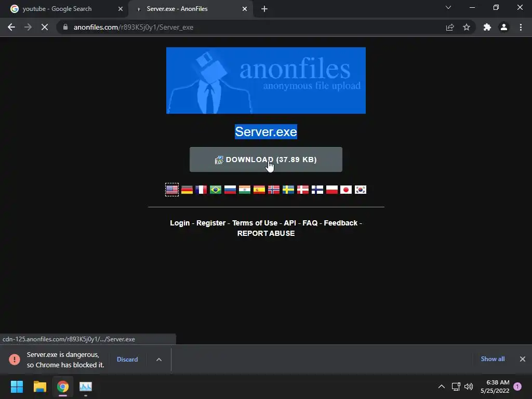Open Chrome's three-dot menu

click(x=521, y=27)
